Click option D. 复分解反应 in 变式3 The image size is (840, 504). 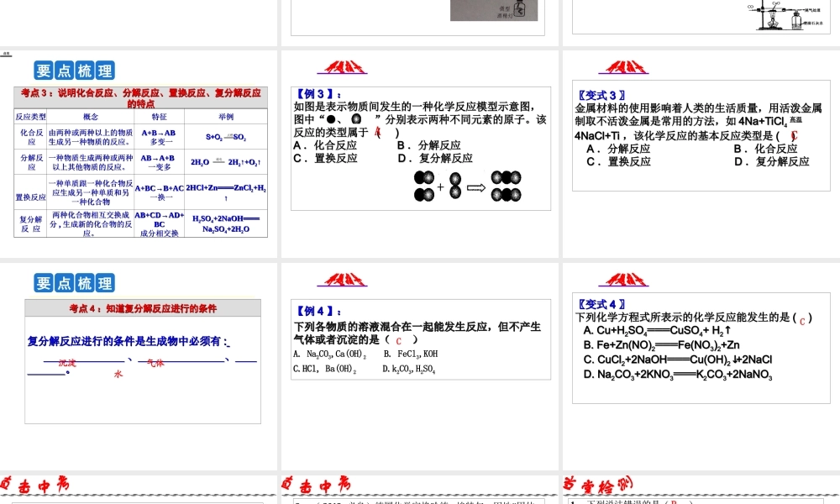coord(772,162)
